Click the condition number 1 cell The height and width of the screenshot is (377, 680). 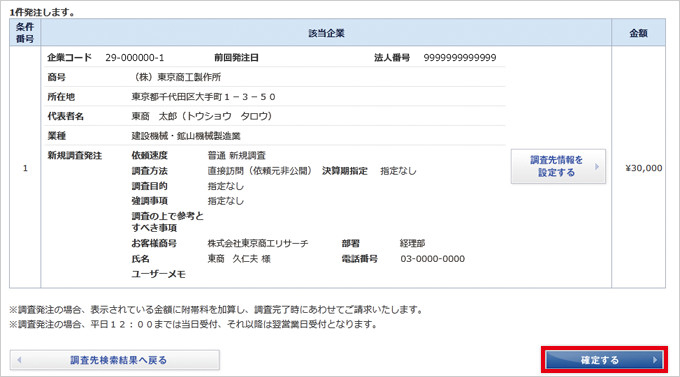[25, 168]
